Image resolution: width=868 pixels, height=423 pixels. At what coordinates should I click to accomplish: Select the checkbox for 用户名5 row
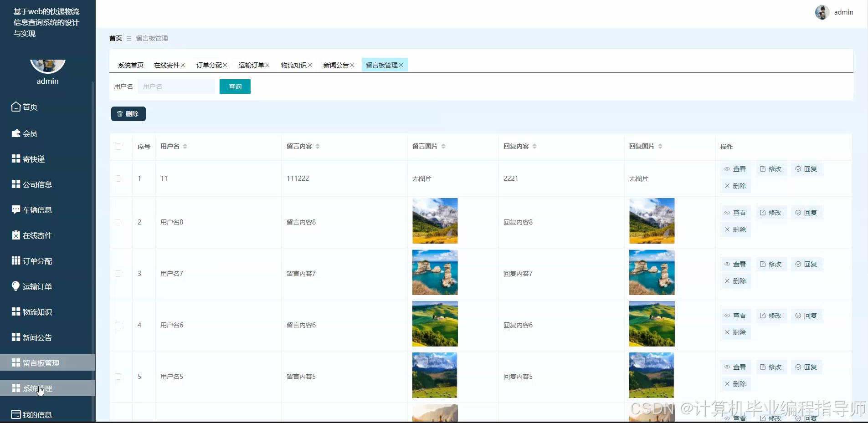click(x=118, y=376)
